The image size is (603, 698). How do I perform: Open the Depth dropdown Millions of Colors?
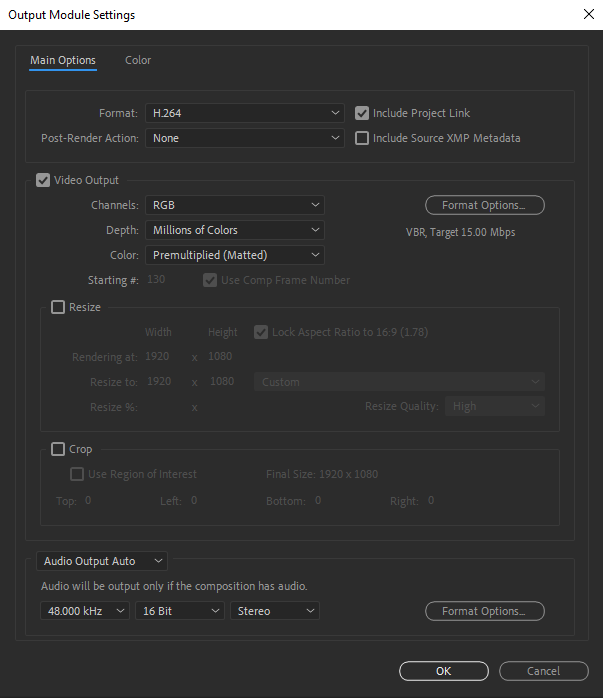click(235, 230)
